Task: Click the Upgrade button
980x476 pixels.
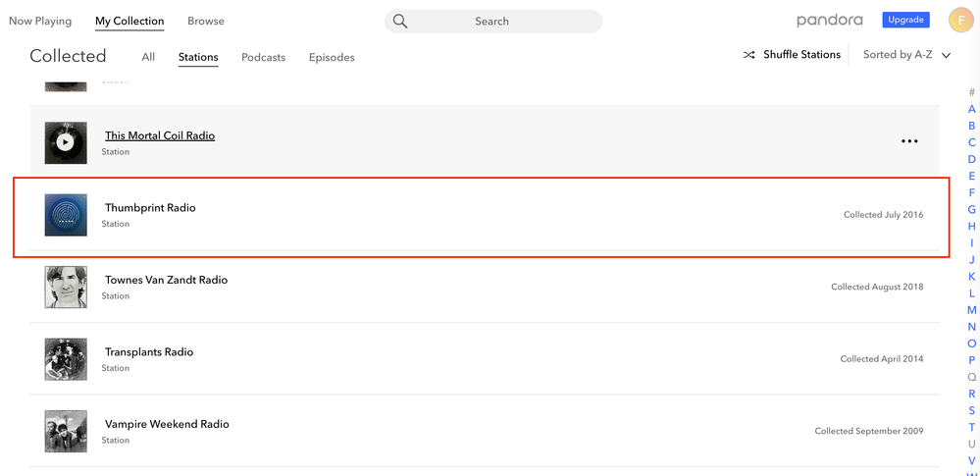Action: point(905,20)
